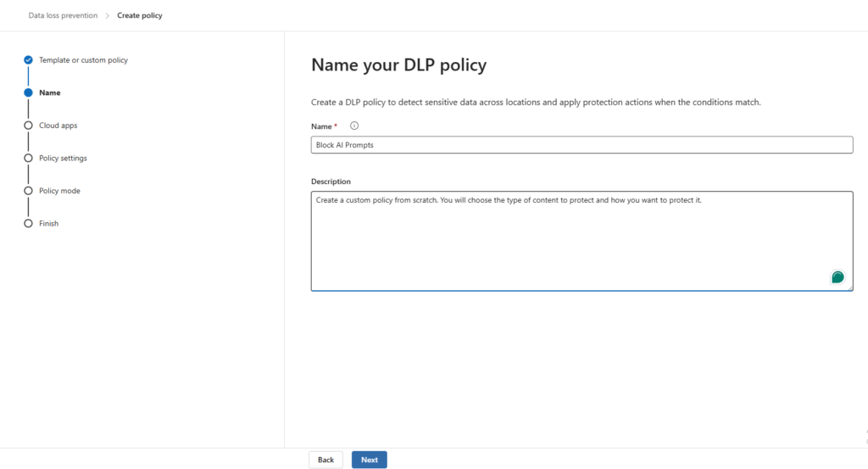The image size is (868, 469).
Task: Click the Create policy breadcrumb text
Action: click(x=139, y=15)
